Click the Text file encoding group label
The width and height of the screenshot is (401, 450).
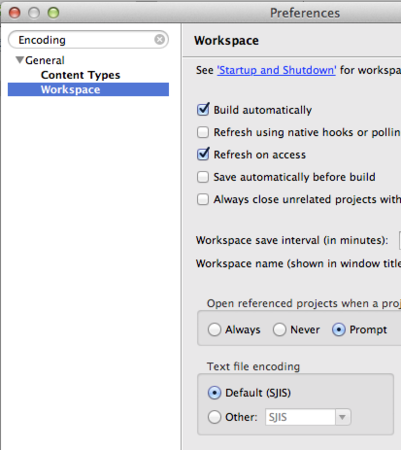click(x=253, y=366)
